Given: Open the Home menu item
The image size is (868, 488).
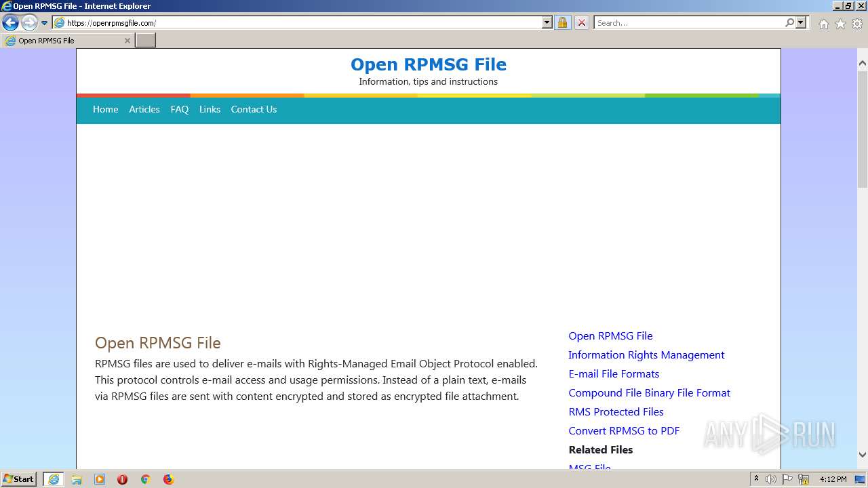Looking at the screenshot, I should pyautogui.click(x=105, y=109).
